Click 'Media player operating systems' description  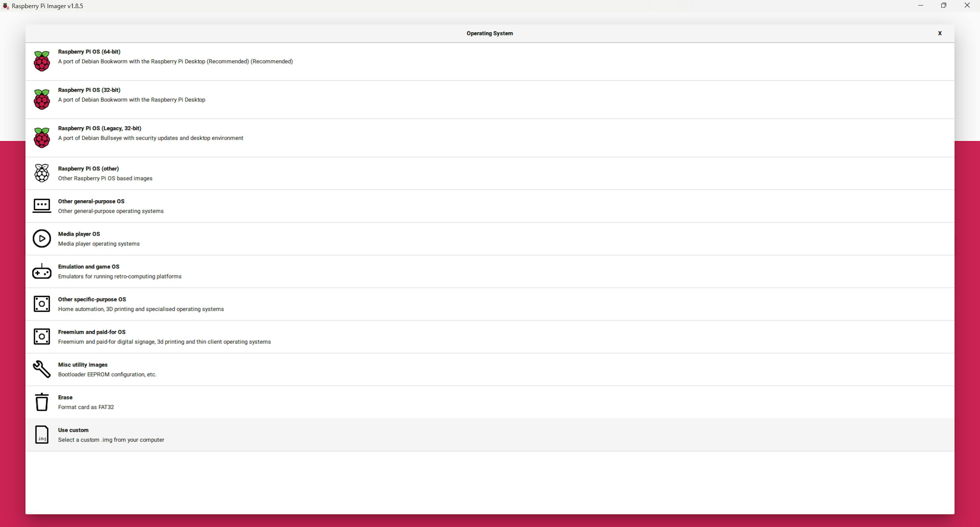(99, 244)
